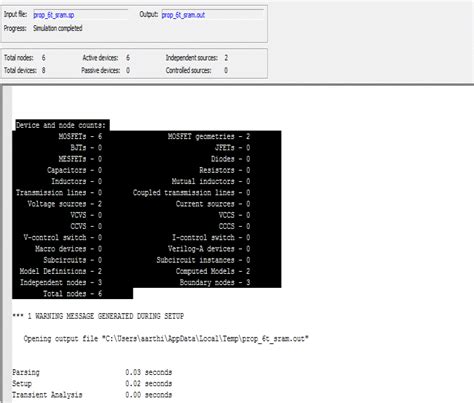Select the Controlled sources count
This screenshot has width=474, height=403.
[x=226, y=70]
